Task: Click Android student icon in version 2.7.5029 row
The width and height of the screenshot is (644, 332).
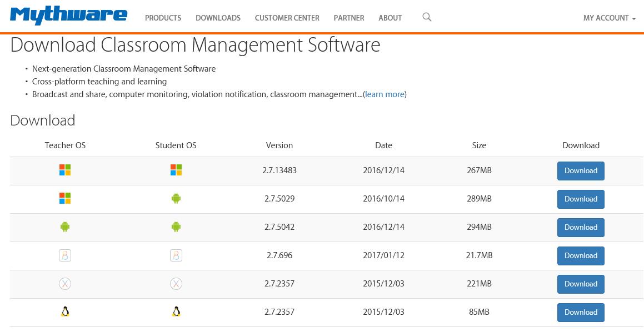Action: pos(176,199)
